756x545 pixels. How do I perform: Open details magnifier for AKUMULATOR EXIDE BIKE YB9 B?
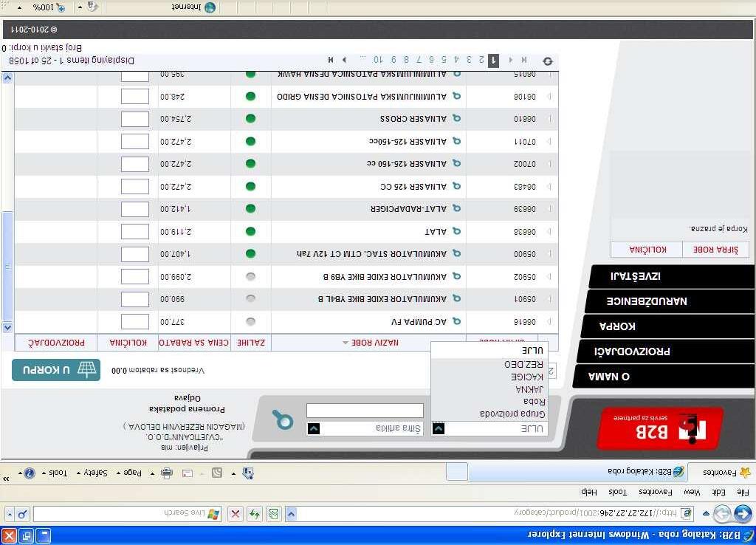click(456, 276)
